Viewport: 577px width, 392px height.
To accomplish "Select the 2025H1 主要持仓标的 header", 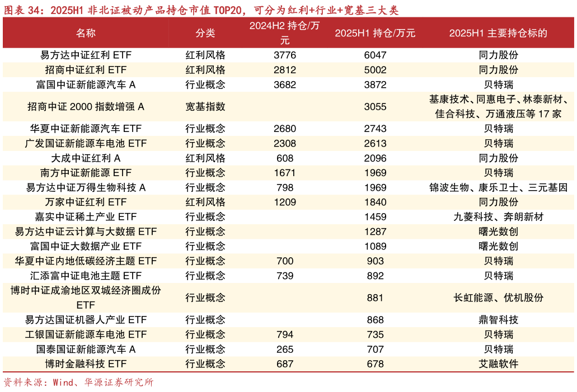I will point(499,33).
